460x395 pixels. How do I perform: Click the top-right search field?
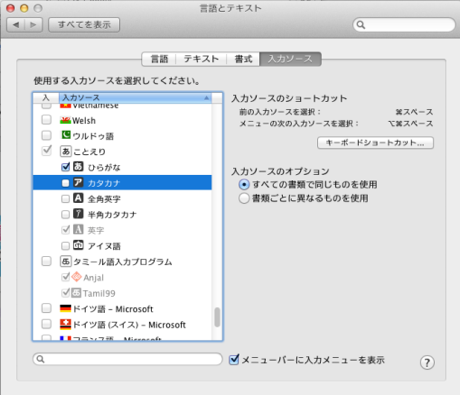pyautogui.click(x=404, y=25)
